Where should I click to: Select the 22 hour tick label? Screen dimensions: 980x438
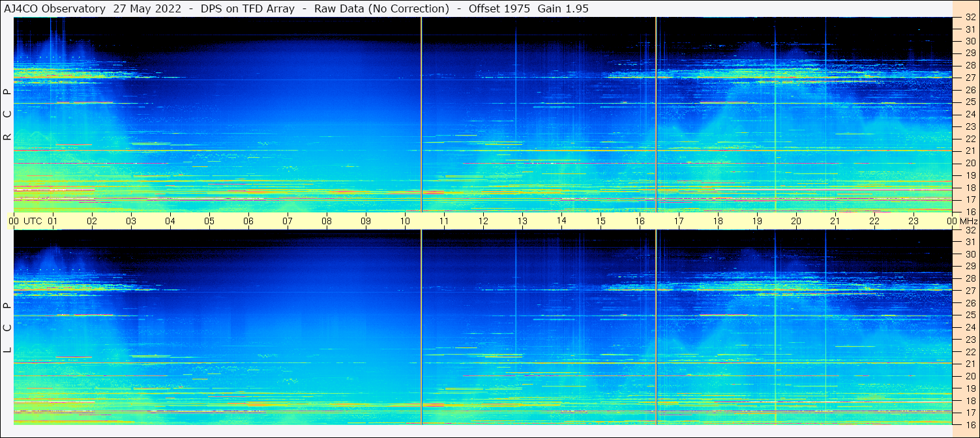874,221
